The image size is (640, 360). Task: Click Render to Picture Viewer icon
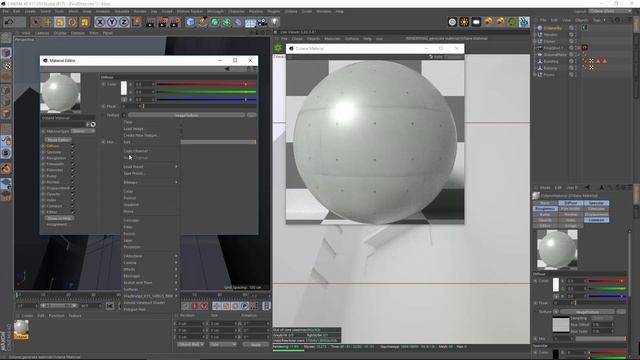[163, 22]
